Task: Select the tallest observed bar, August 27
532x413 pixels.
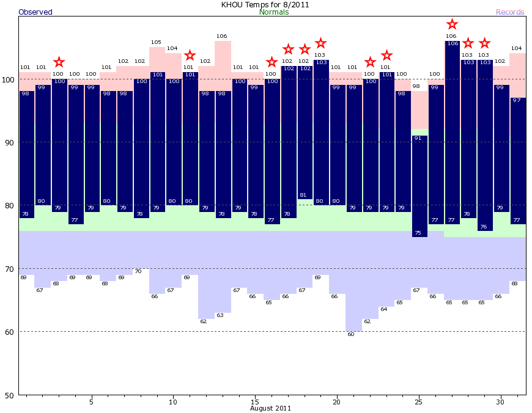Action: 452,133
